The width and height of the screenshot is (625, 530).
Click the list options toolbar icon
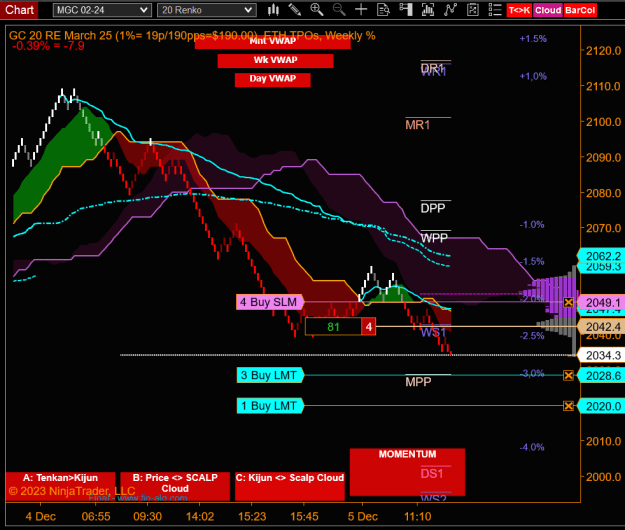coord(495,10)
